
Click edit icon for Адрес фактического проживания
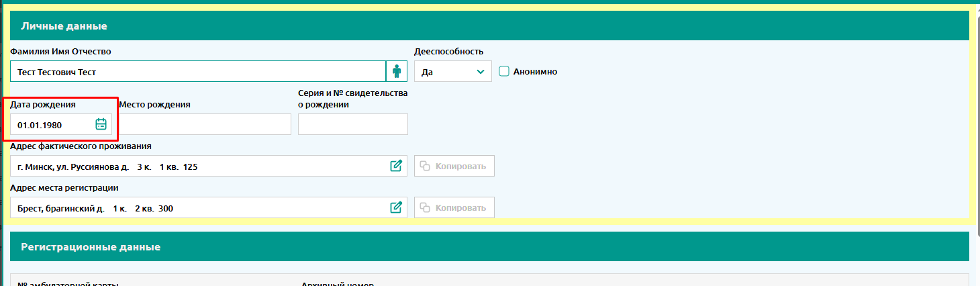point(396,166)
